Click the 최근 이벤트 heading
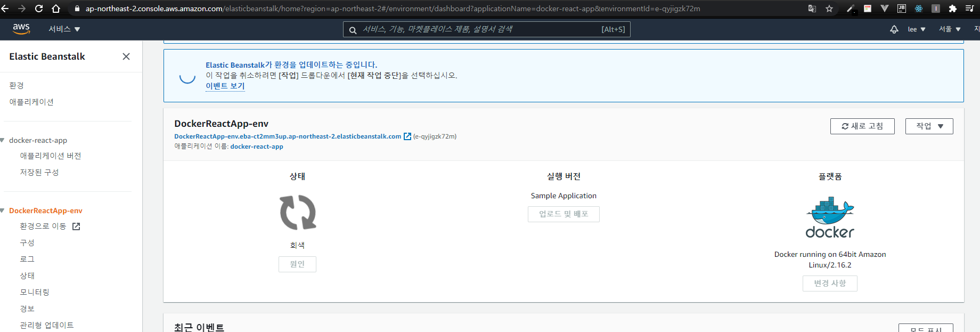 [x=199, y=327]
